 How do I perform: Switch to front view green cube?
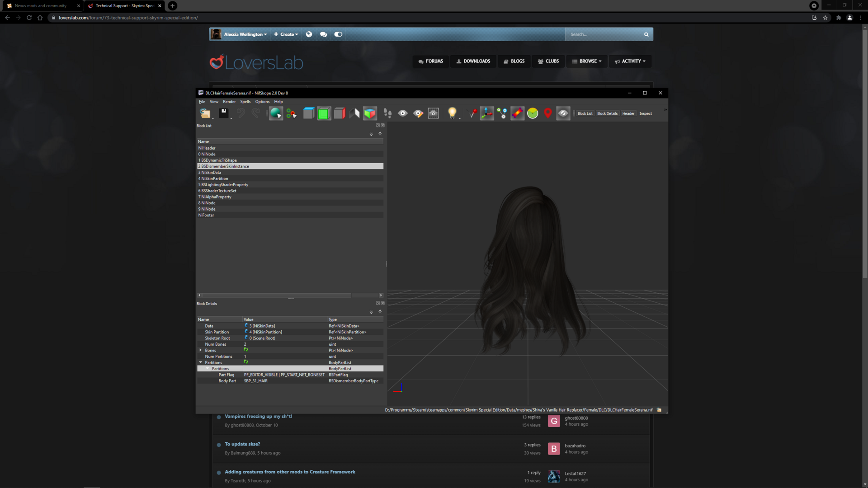pos(324,113)
